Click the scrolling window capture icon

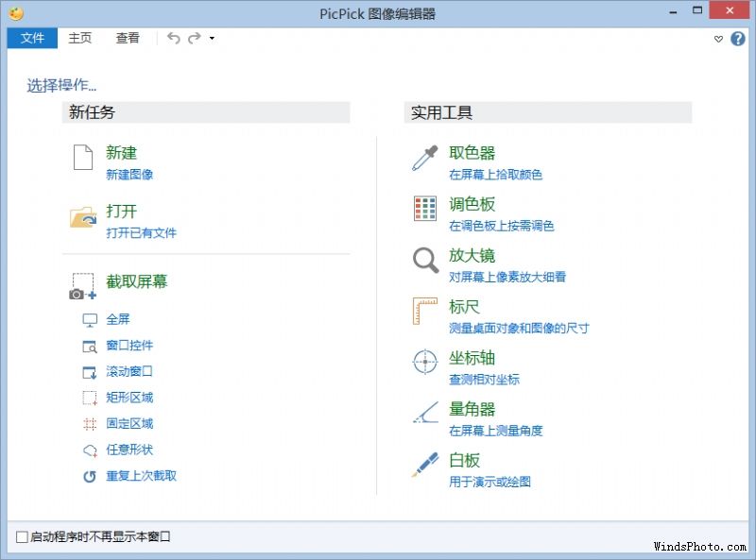(x=90, y=372)
